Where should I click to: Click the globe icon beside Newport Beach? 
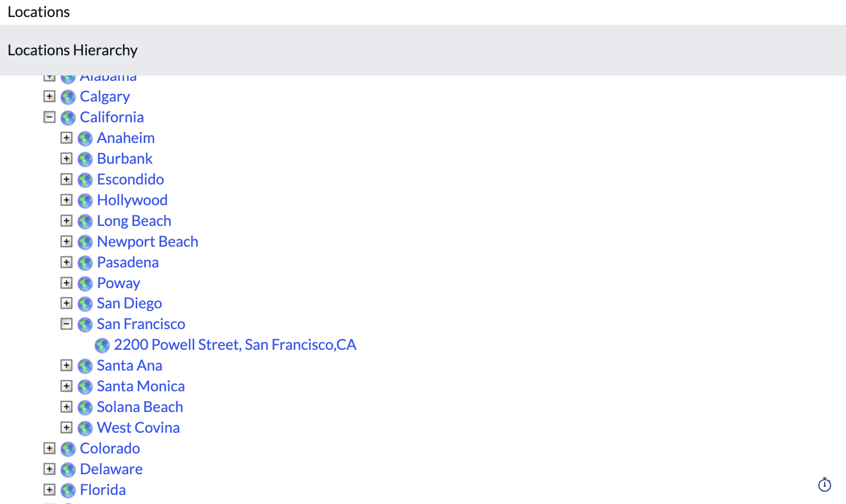tap(85, 242)
